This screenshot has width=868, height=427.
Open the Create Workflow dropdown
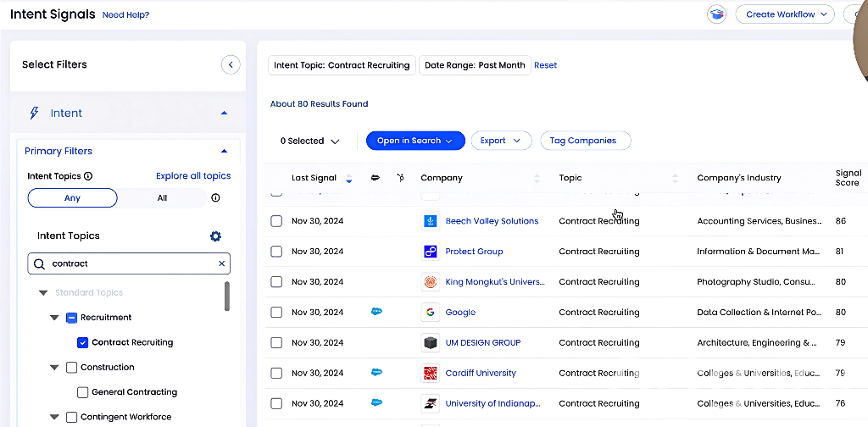(785, 14)
